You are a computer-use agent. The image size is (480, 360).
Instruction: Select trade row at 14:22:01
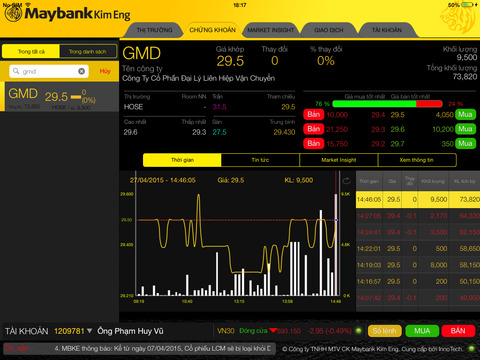(418, 249)
